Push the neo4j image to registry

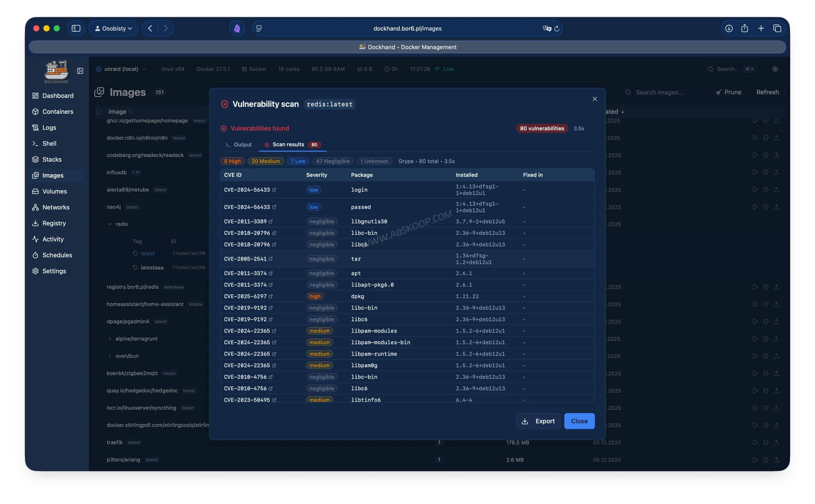point(776,207)
